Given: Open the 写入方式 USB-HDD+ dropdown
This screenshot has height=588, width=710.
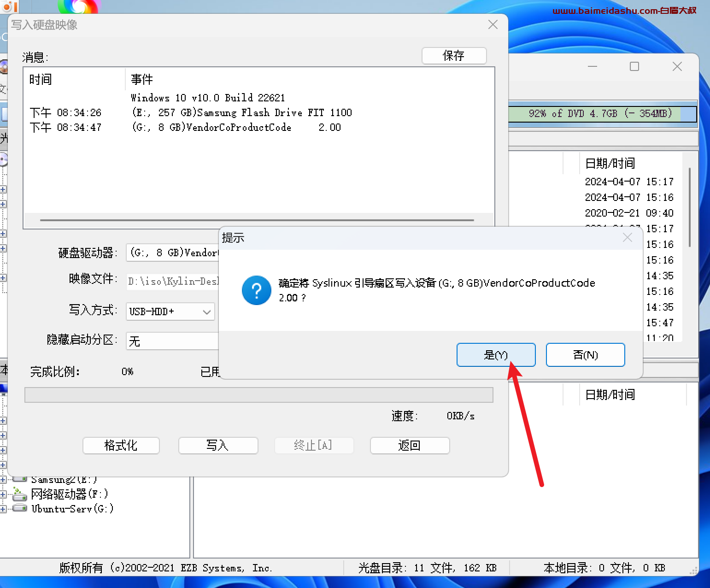Looking at the screenshot, I should coord(207,312).
